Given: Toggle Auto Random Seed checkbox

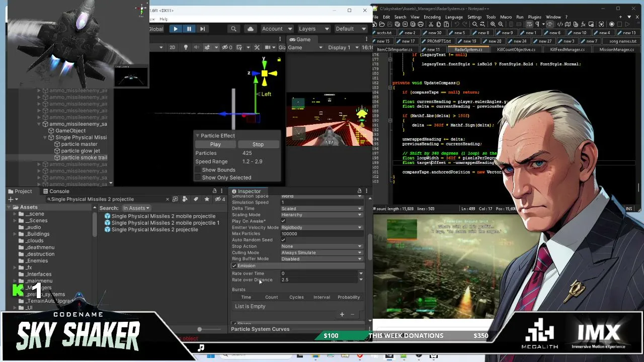Looking at the screenshot, I should coord(283,240).
